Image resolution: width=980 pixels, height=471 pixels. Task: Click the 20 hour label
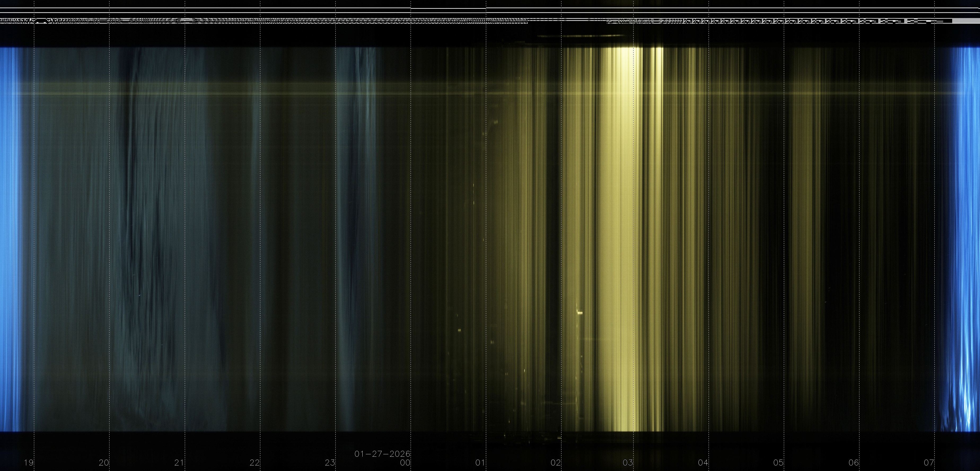(x=104, y=463)
